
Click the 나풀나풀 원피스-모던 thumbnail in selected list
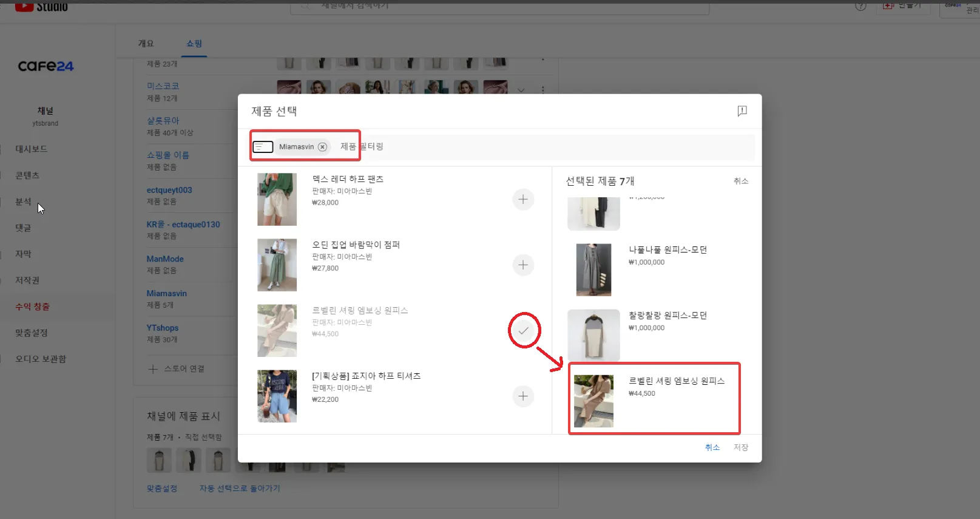pos(593,270)
